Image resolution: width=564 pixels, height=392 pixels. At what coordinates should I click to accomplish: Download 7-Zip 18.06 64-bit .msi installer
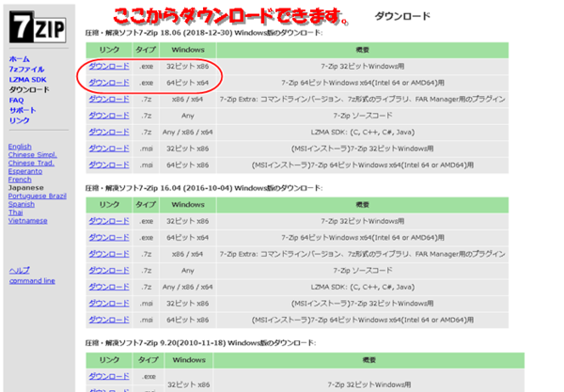[109, 165]
